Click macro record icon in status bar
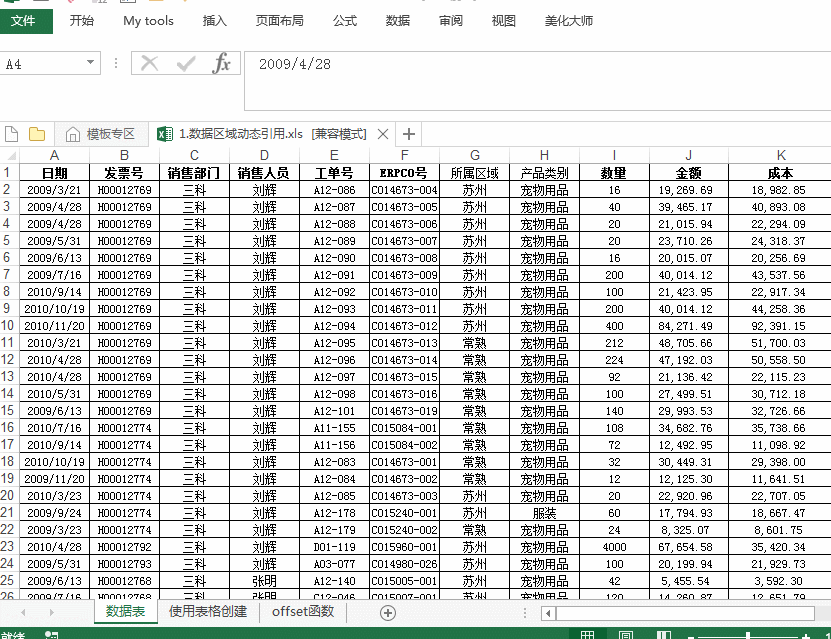Image resolution: width=831 pixels, height=639 pixels. [51, 635]
